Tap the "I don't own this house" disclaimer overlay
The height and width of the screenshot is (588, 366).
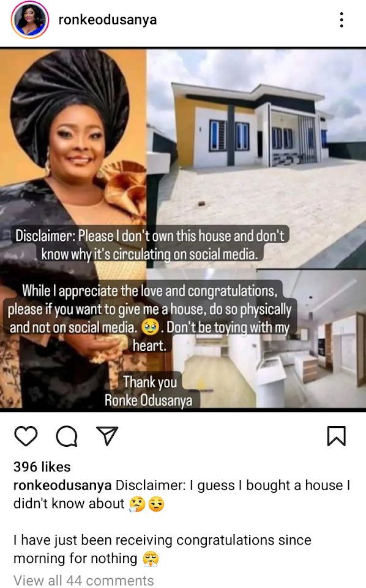click(x=149, y=245)
